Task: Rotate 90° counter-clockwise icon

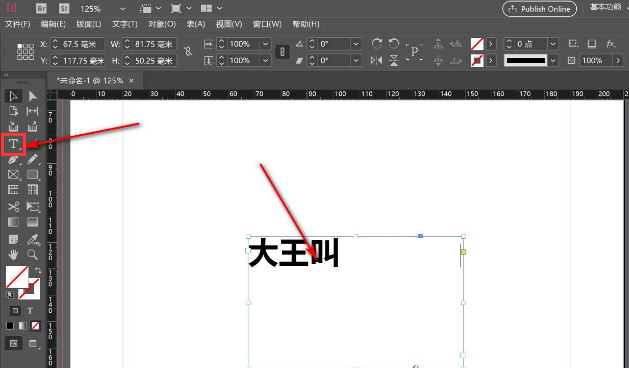Action: click(x=394, y=43)
